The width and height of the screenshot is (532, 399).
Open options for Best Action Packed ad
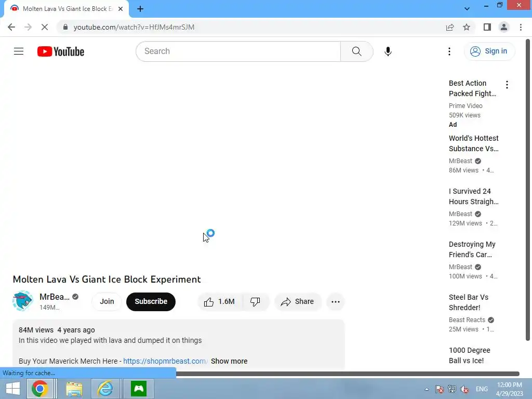pos(507,85)
